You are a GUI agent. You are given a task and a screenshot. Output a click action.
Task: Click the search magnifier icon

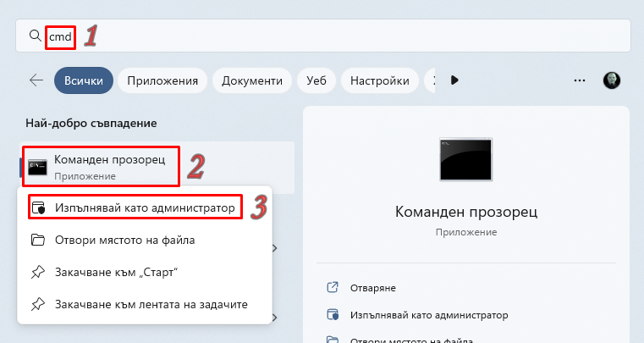[x=36, y=36]
